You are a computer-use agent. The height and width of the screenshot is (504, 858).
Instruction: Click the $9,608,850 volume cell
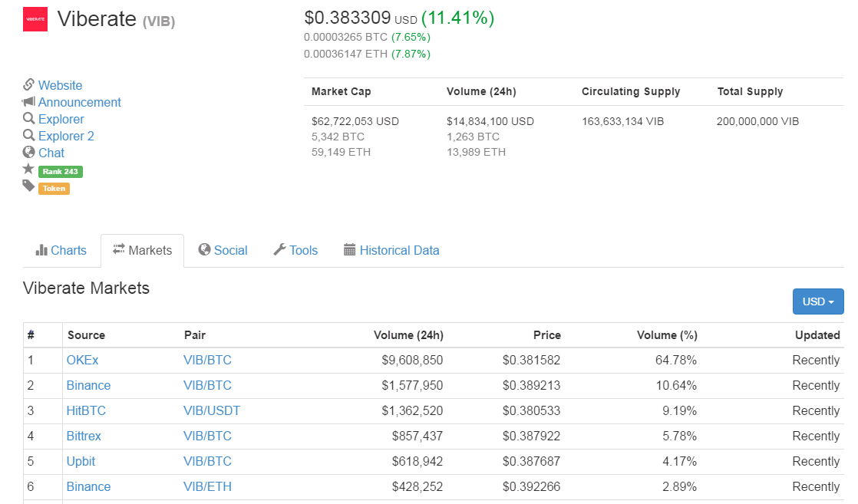412,360
